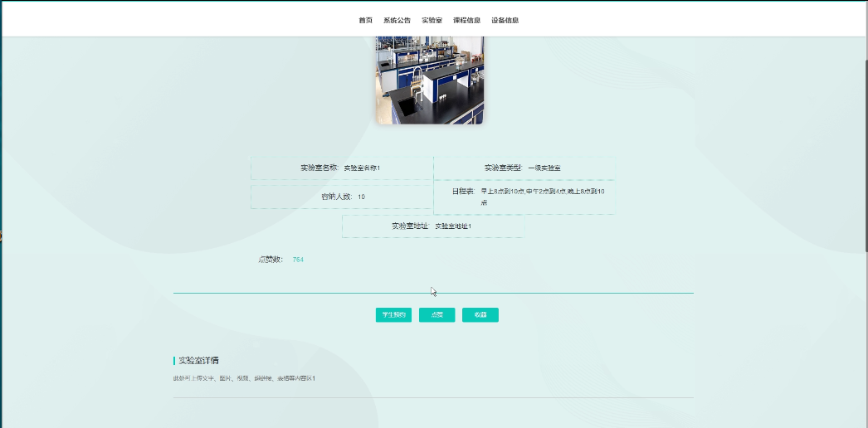Click the 实验室类型 field label
Image resolution: width=868 pixels, height=428 pixels.
503,168
